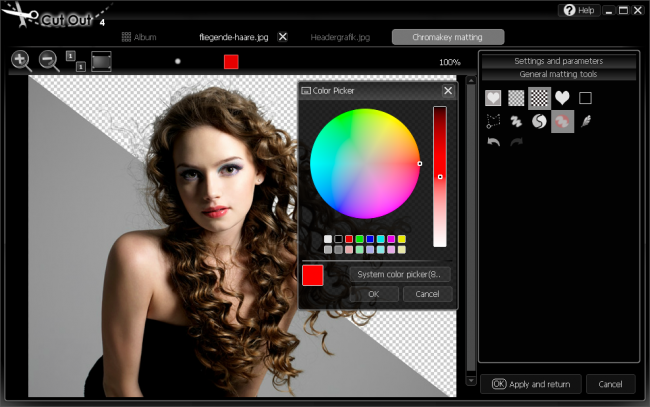This screenshot has width=650, height=407.
Task: Collapse the General matting tools section
Action: coord(558,74)
